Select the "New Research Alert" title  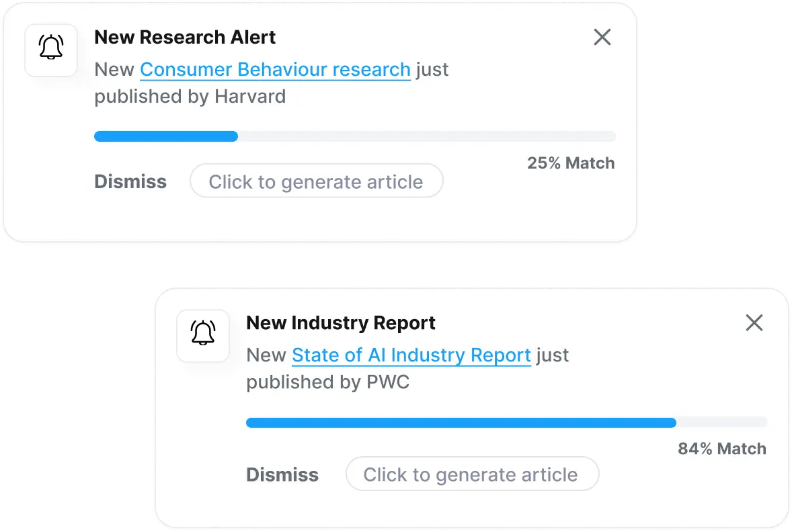(x=185, y=38)
